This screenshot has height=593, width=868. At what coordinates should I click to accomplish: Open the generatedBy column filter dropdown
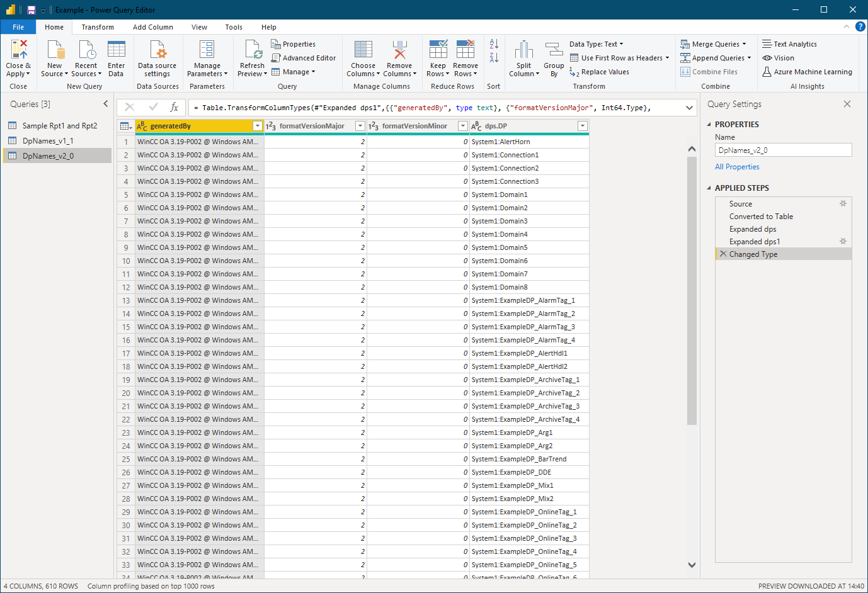pyautogui.click(x=258, y=126)
